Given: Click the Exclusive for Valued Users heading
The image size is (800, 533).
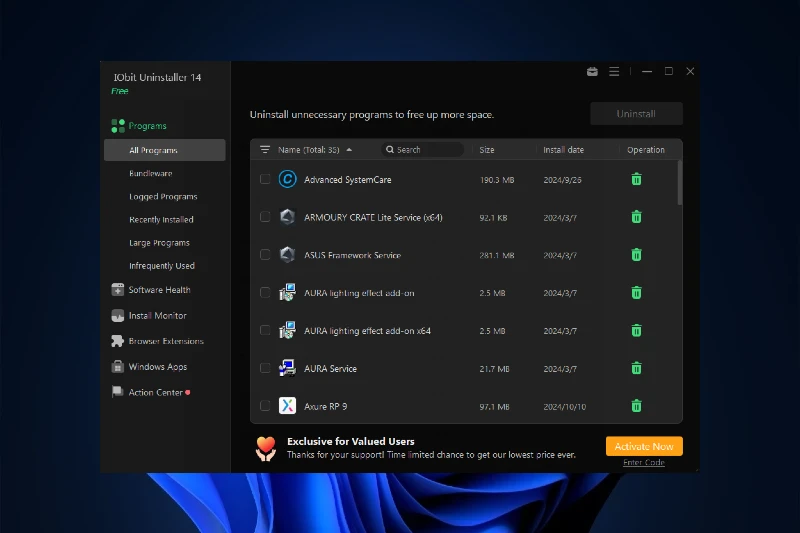Looking at the screenshot, I should pyautogui.click(x=351, y=442).
